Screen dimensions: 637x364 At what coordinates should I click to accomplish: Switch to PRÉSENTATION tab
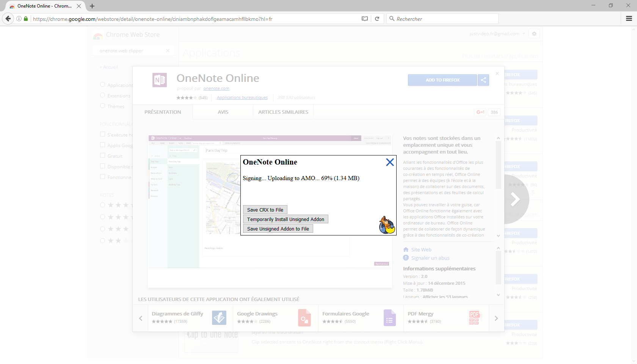coord(163,112)
